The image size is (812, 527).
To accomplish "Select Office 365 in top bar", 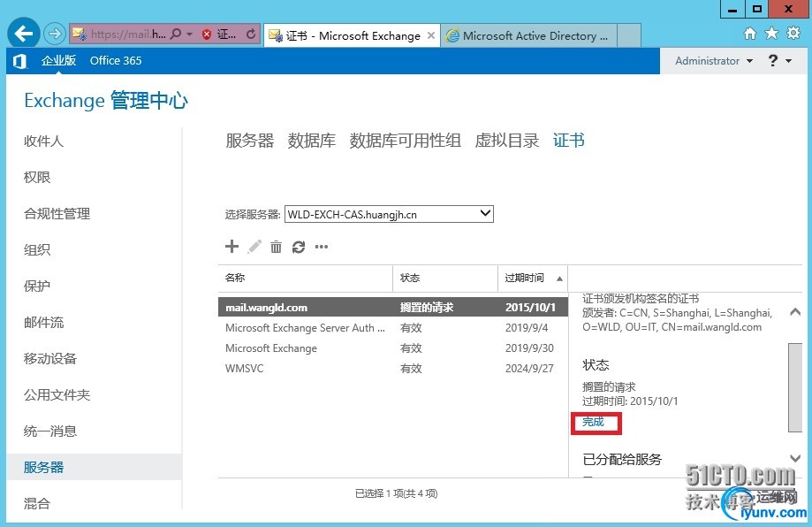I will (116, 61).
